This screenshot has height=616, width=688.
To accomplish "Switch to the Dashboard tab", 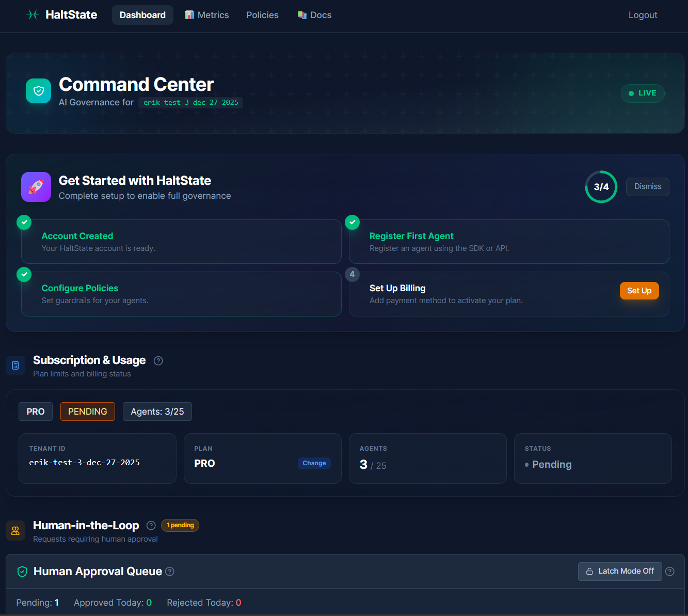I will point(142,15).
